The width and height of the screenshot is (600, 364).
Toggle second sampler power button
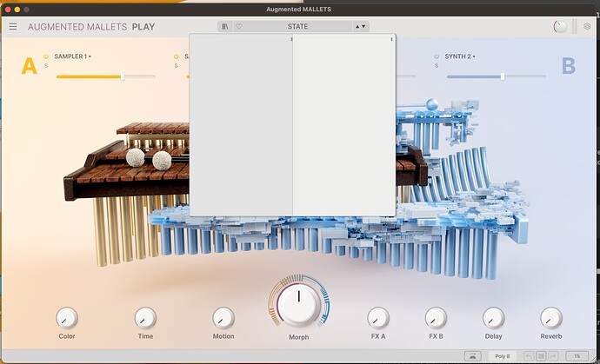[176, 56]
